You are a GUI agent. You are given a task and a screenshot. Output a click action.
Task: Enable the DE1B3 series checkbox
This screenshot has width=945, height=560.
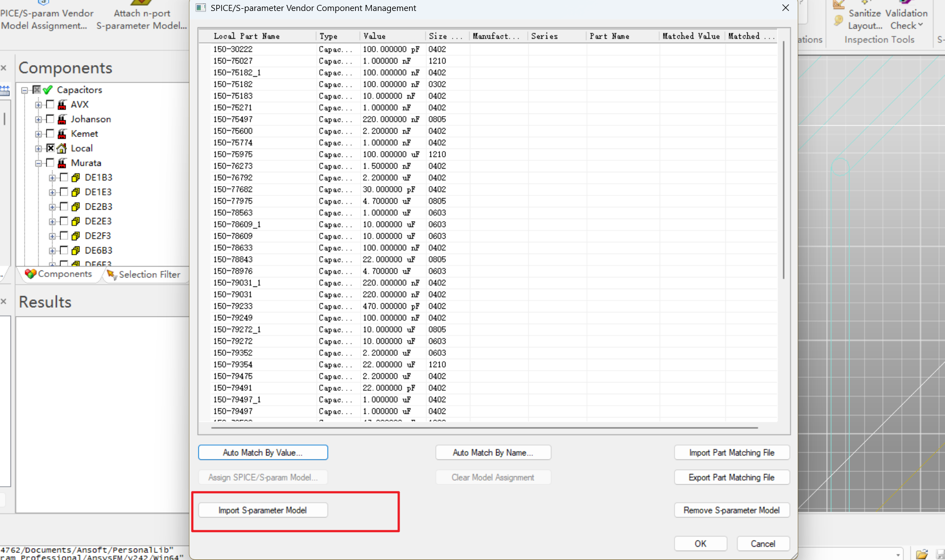pyautogui.click(x=64, y=177)
